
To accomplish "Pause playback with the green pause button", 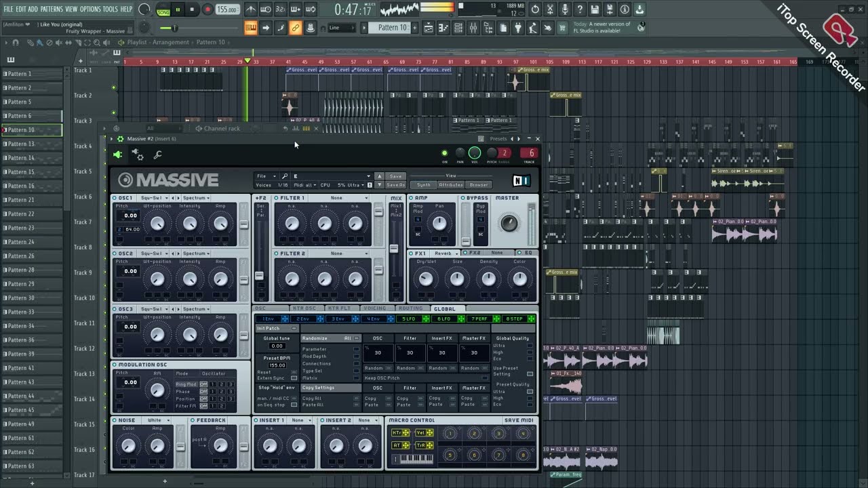I will [178, 9].
